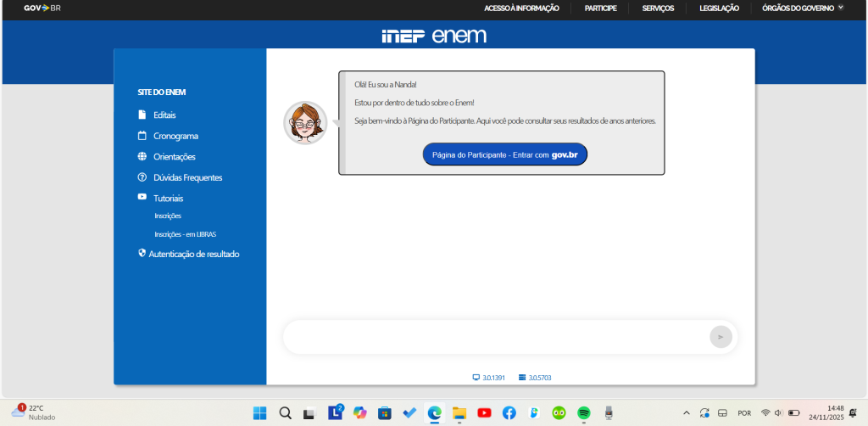
Task: Click the Autenticação de resultado shield icon
Action: point(142,253)
